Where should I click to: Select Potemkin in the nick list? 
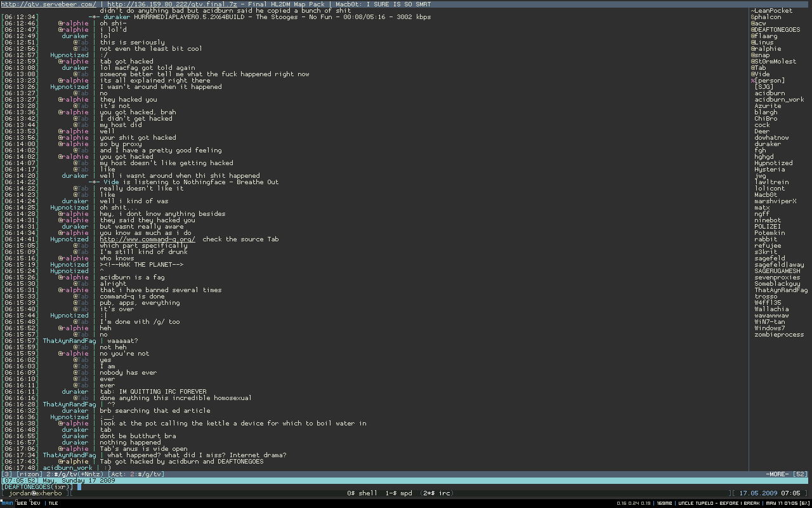pyautogui.click(x=769, y=233)
